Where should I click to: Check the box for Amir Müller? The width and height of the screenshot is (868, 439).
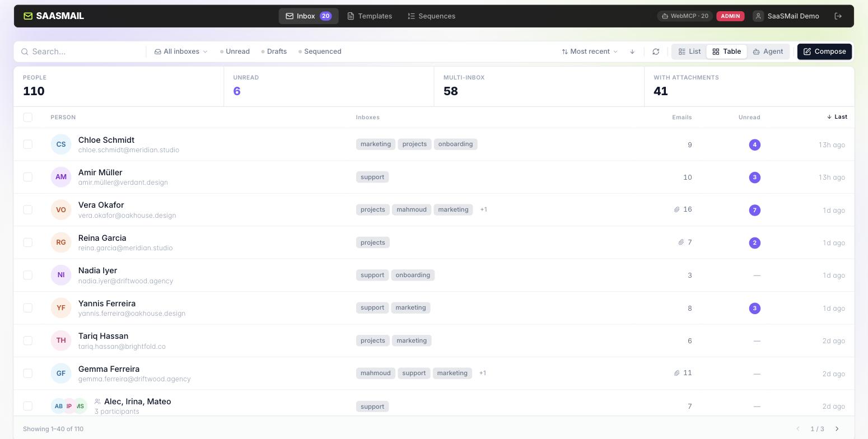pos(27,177)
